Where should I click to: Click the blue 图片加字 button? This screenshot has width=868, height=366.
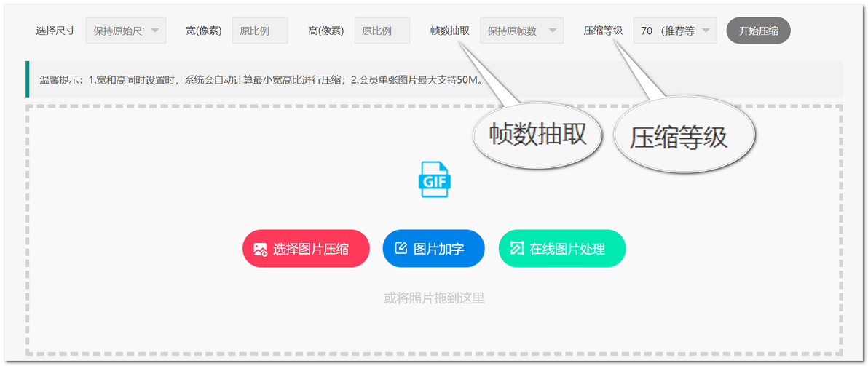pos(433,248)
